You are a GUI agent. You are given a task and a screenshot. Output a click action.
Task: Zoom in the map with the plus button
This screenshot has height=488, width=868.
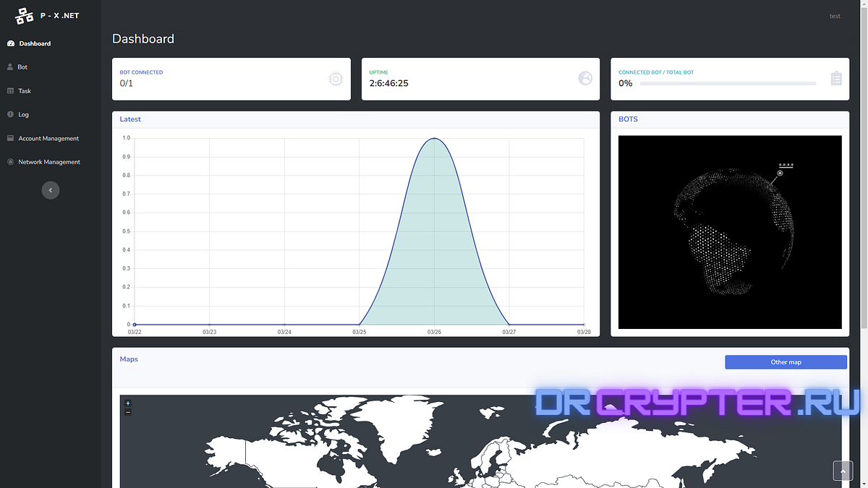click(x=127, y=402)
